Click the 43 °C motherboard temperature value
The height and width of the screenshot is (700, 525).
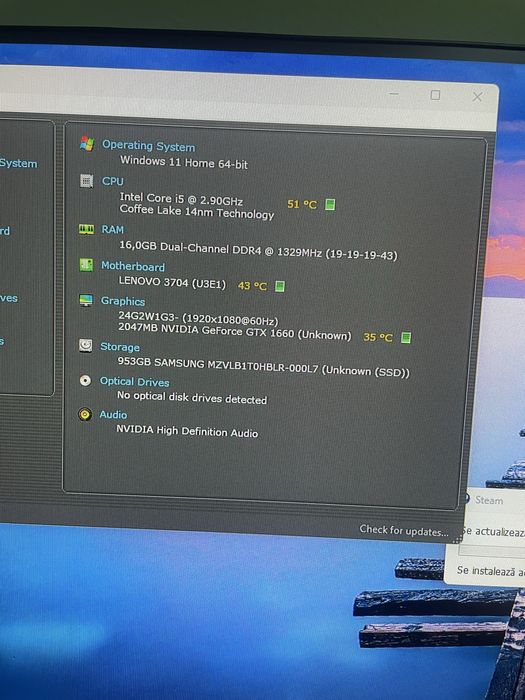click(x=252, y=286)
